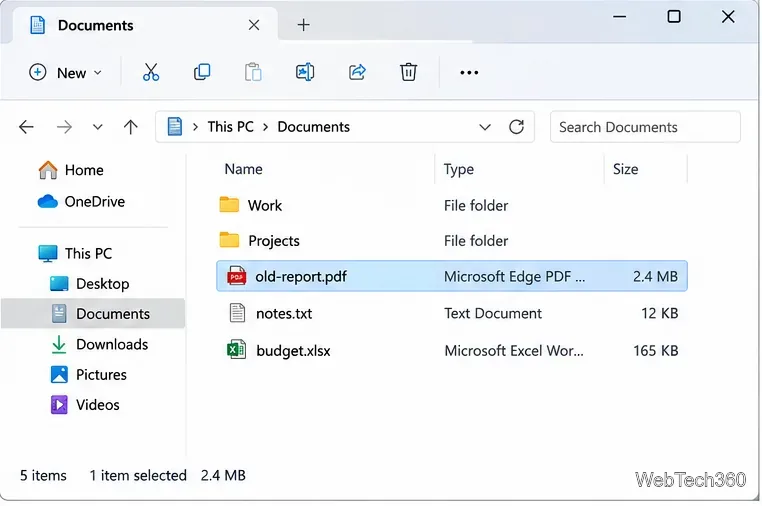
Task: Click File folder type of Projects row
Action: pyautogui.click(x=476, y=241)
